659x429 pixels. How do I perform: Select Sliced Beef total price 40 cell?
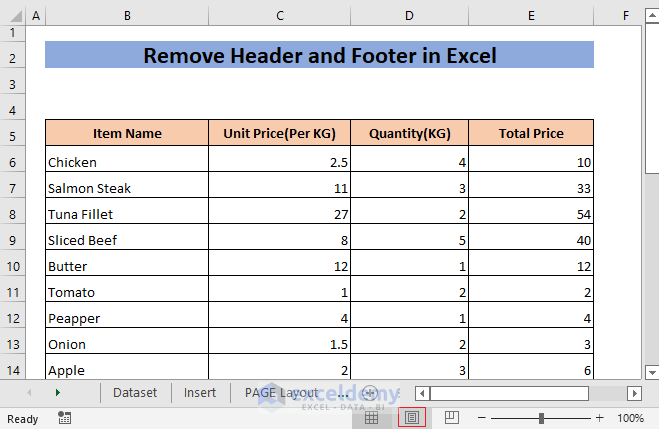pyautogui.click(x=531, y=237)
